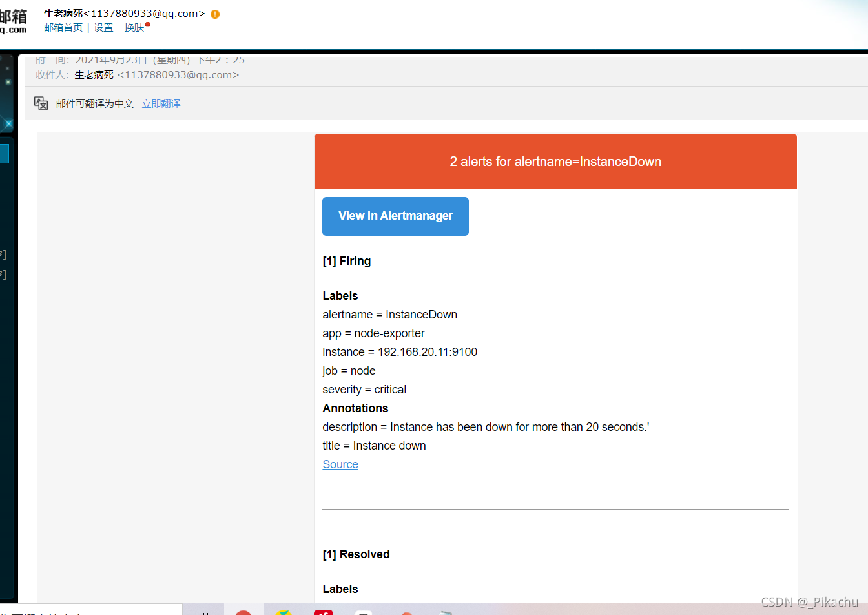
Task: Select the description line about 20 seconds
Action: click(x=486, y=427)
